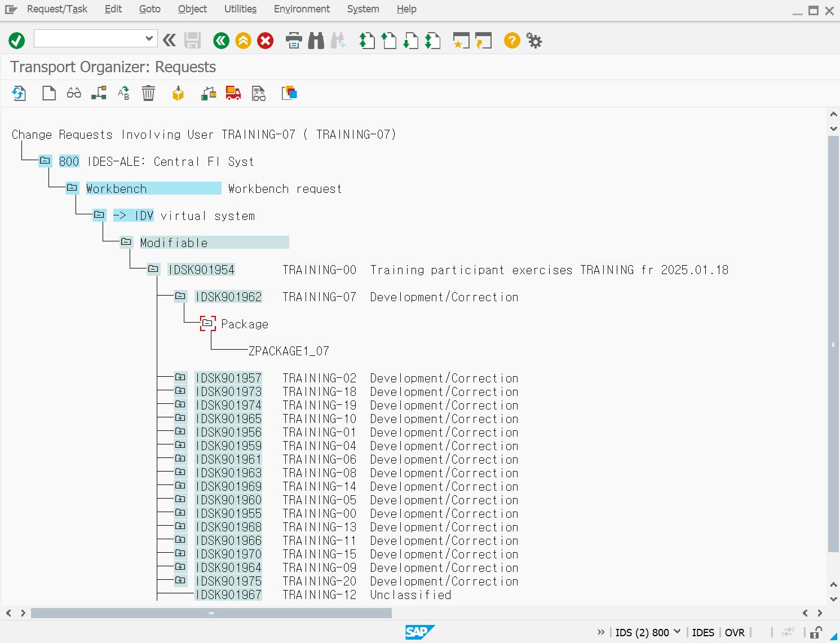Expand the status bar double chevron
The width and height of the screenshot is (840, 643).
tap(601, 632)
